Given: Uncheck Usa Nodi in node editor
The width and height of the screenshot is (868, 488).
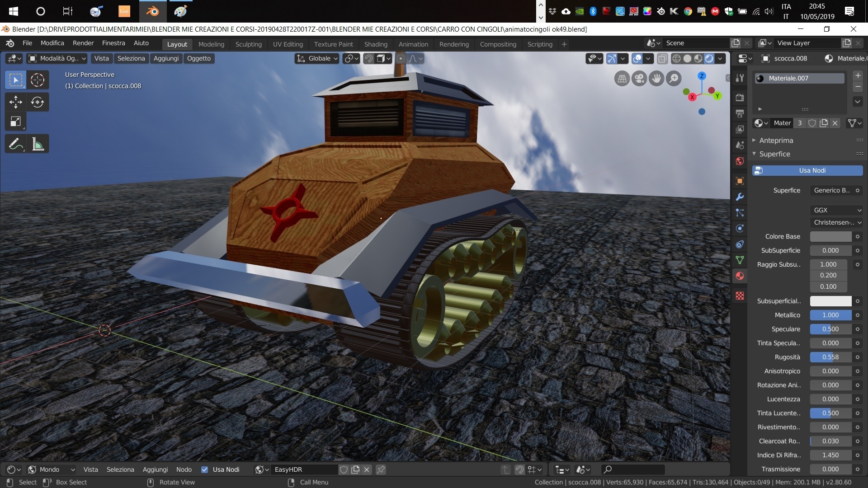Looking at the screenshot, I should (205, 469).
